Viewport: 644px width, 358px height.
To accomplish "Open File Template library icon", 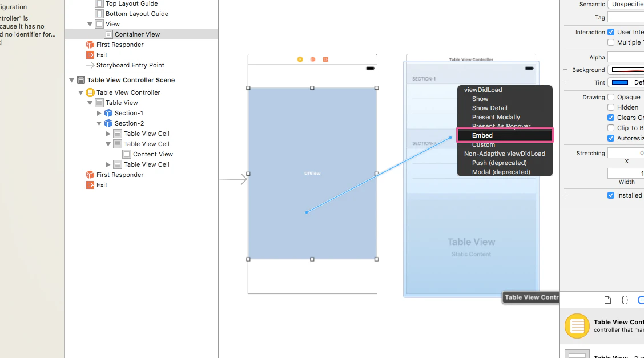I will 607,300.
